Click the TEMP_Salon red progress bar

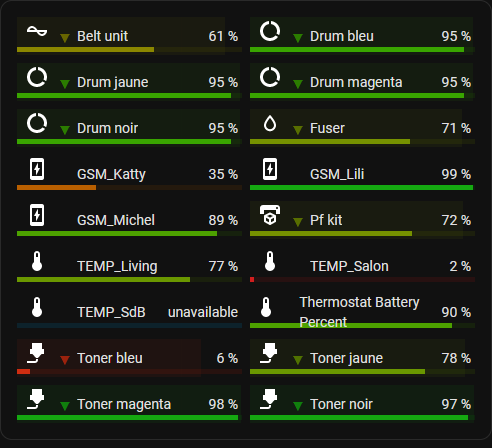362,280
